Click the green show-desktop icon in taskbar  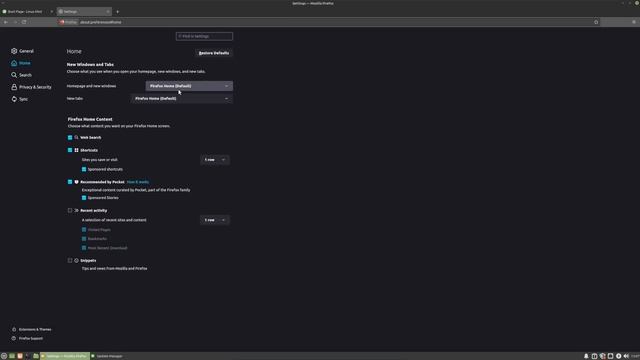(12, 356)
